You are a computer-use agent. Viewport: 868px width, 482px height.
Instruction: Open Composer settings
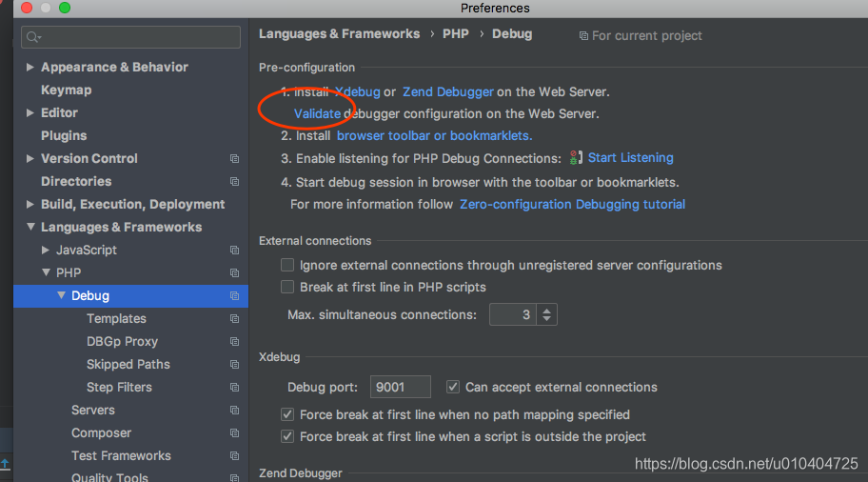pyautogui.click(x=101, y=432)
